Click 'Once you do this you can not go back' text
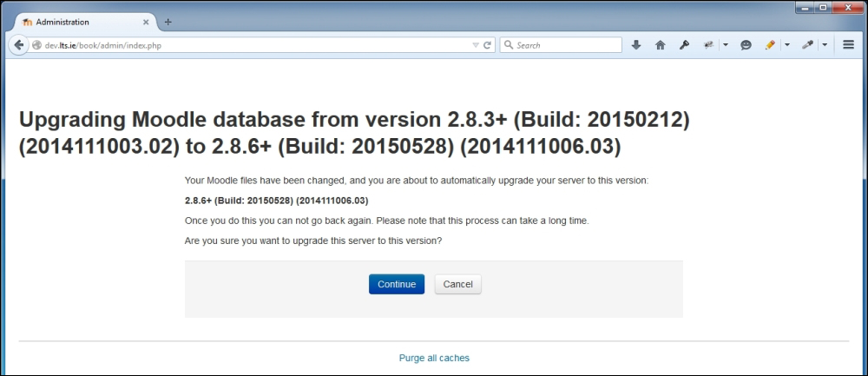Image resolution: width=868 pixels, height=376 pixels. (x=387, y=221)
